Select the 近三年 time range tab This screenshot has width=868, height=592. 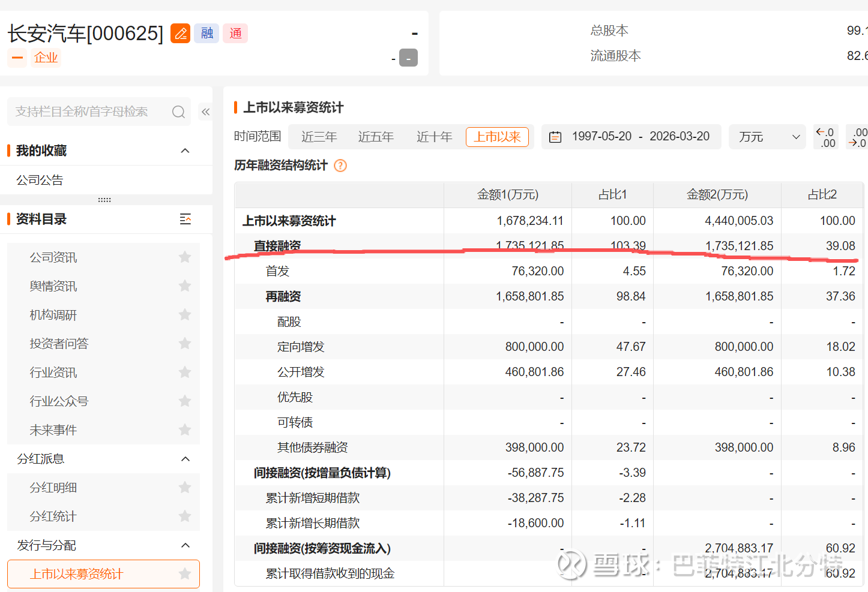tap(319, 137)
